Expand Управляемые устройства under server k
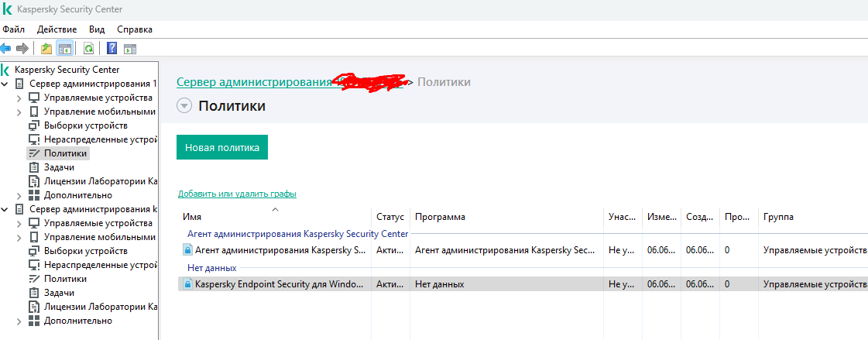 tap(19, 223)
